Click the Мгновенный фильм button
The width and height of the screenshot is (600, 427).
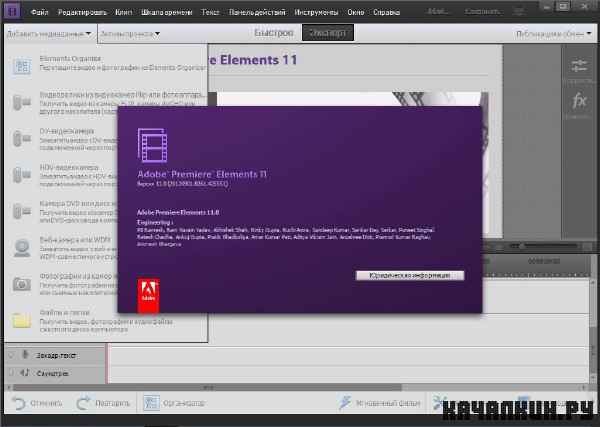(379, 403)
